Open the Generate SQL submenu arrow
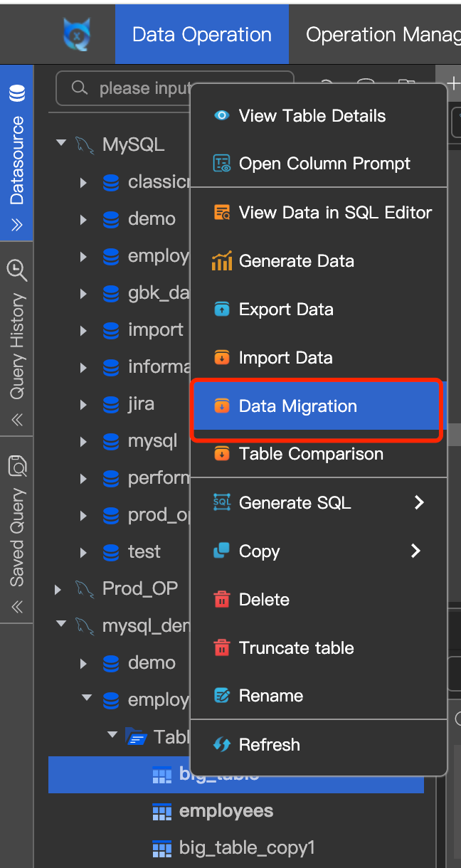This screenshot has height=868, width=461. (419, 503)
